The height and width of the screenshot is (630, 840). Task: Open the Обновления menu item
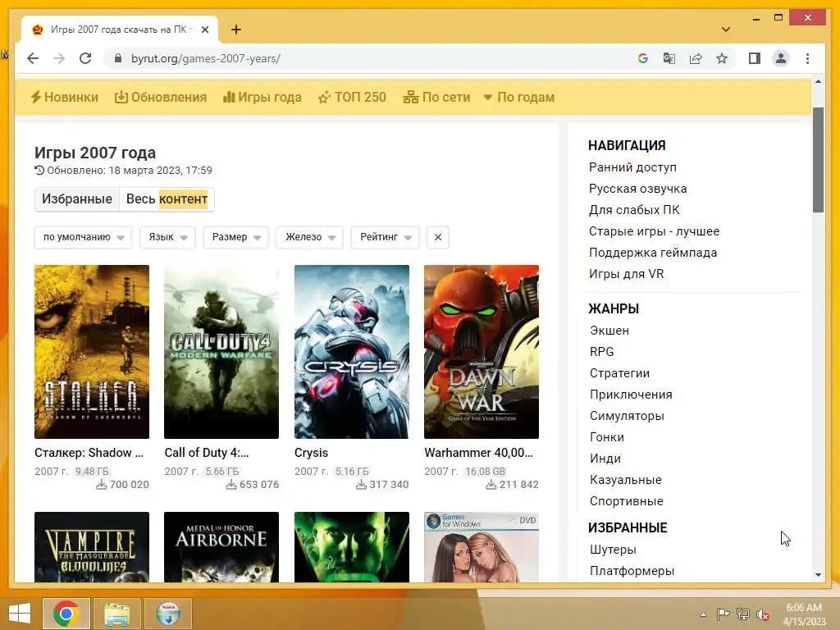[161, 97]
